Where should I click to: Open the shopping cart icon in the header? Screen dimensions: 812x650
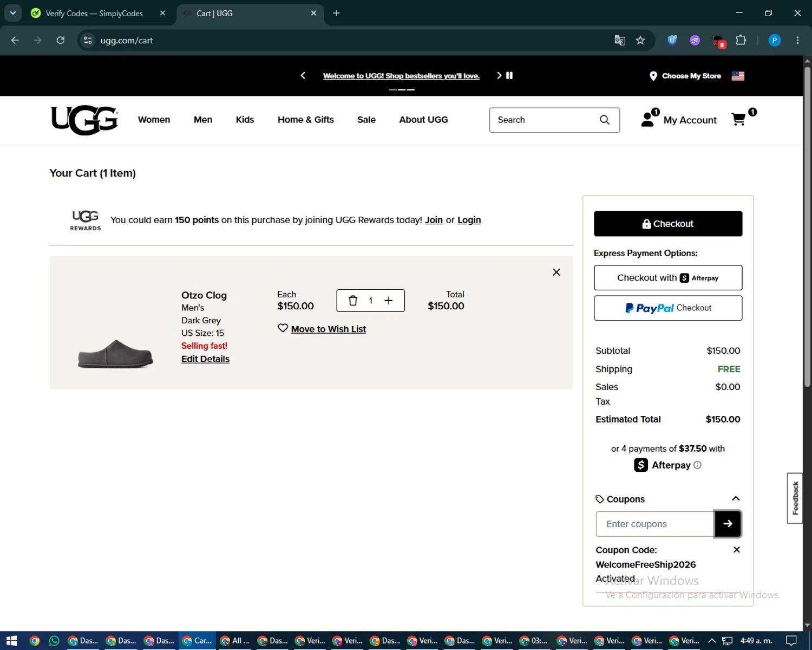point(738,119)
